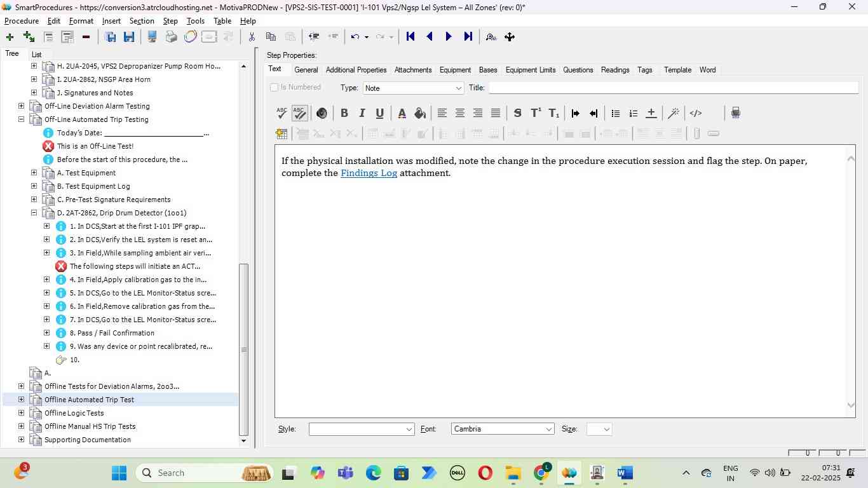Click the Windows Start button

119,473
